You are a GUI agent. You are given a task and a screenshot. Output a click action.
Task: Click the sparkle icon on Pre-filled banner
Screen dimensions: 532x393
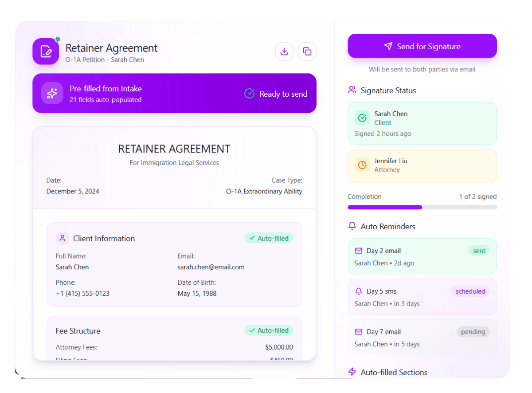coord(52,93)
